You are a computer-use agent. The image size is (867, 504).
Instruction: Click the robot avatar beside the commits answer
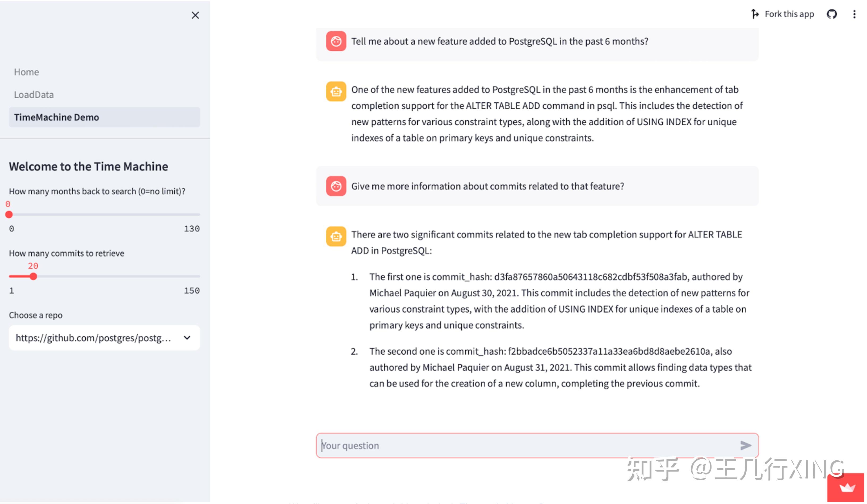point(336,237)
